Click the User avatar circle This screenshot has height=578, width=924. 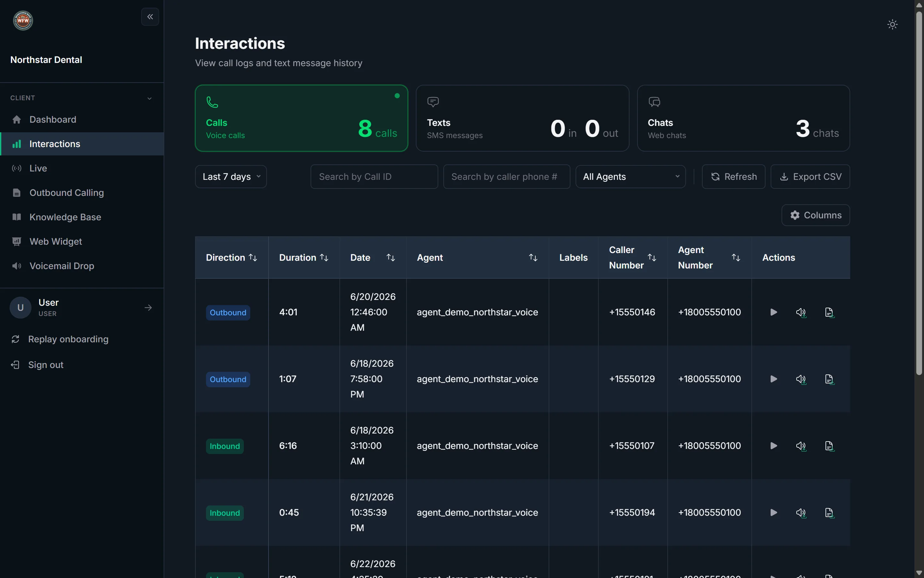pos(20,308)
